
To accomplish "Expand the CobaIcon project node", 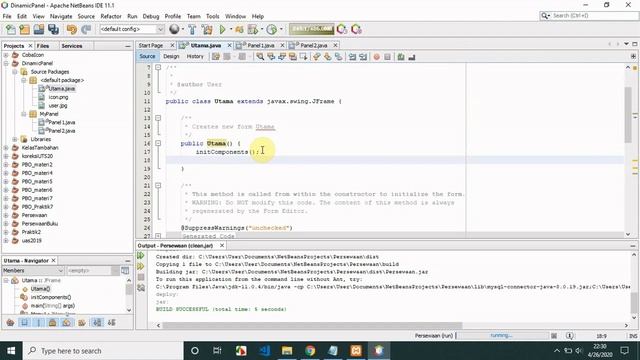I will pos(6,55).
